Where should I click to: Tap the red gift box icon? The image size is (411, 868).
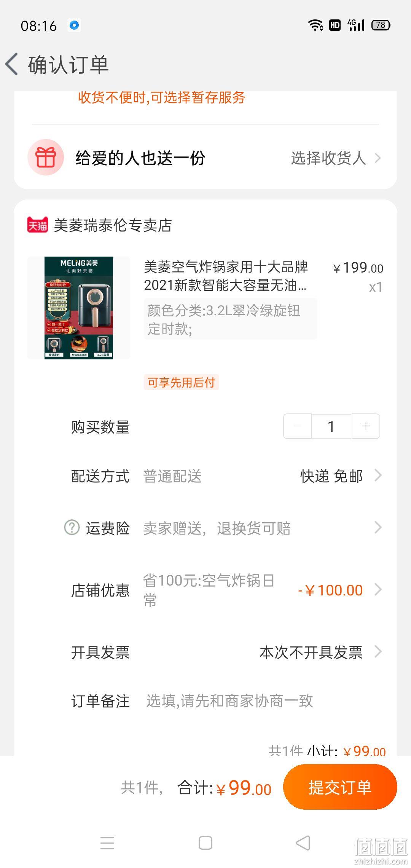[46, 157]
